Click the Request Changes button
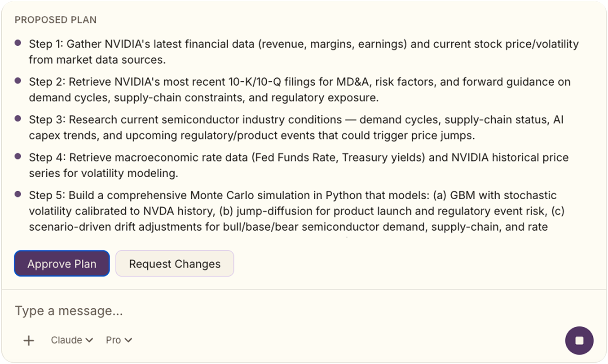 [175, 263]
